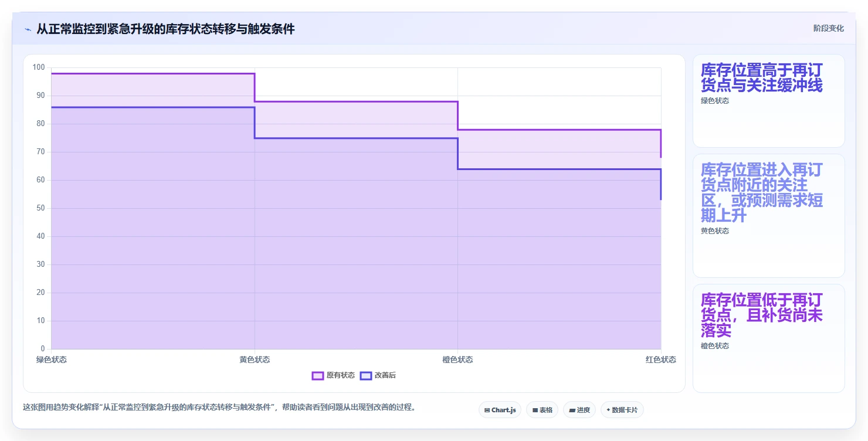Viewport: 868px width, 441px height.
Task: Toggle the 原有状态 legend item
Action: pyautogui.click(x=333, y=375)
